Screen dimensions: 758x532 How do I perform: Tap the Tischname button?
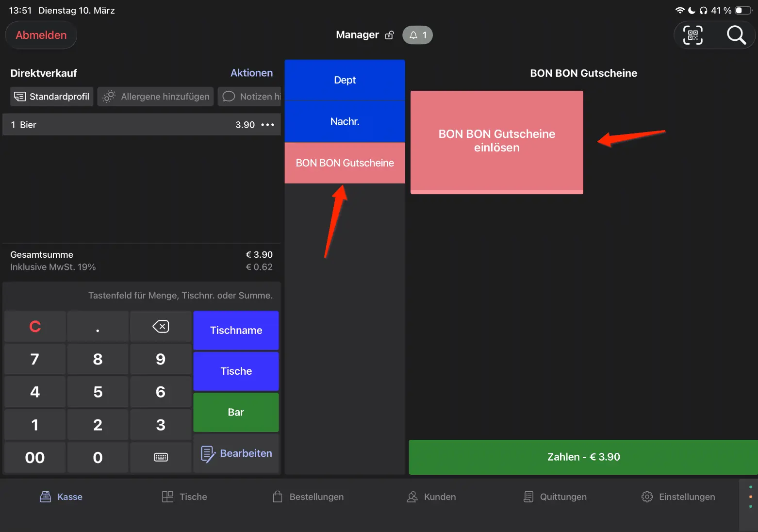click(x=236, y=330)
